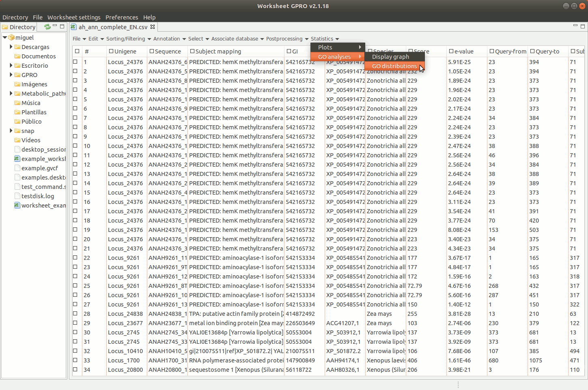588x390 pixels.
Task: Choose Display graph in GO analyses submenu
Action: tap(390, 57)
